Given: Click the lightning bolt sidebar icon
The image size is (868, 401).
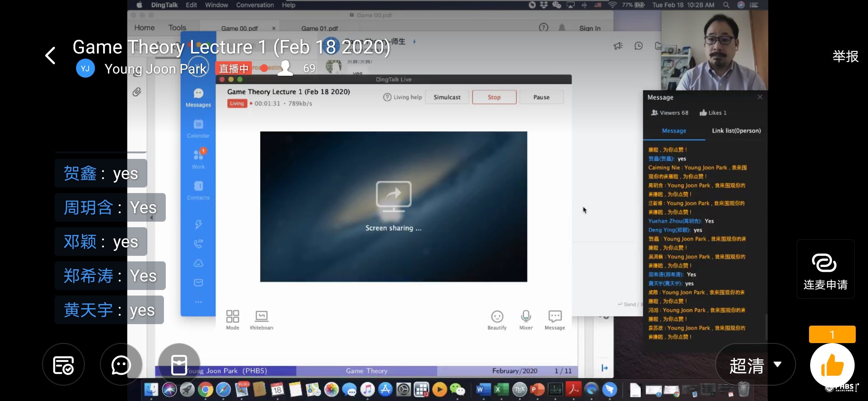Looking at the screenshot, I should click(x=198, y=224).
